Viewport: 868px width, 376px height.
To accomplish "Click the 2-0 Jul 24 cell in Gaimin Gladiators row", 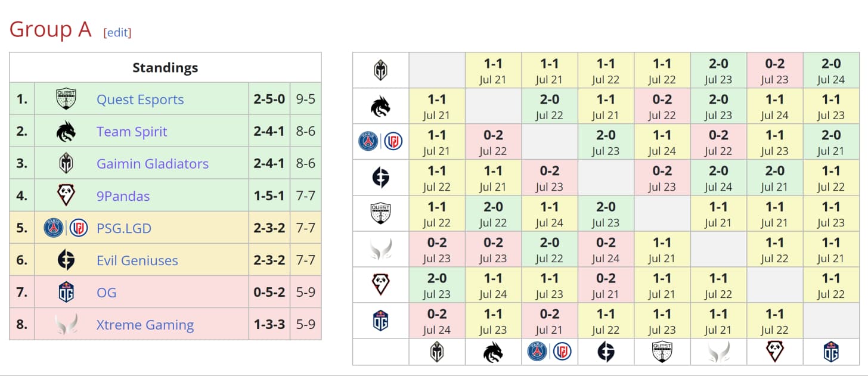I will 831,71.
